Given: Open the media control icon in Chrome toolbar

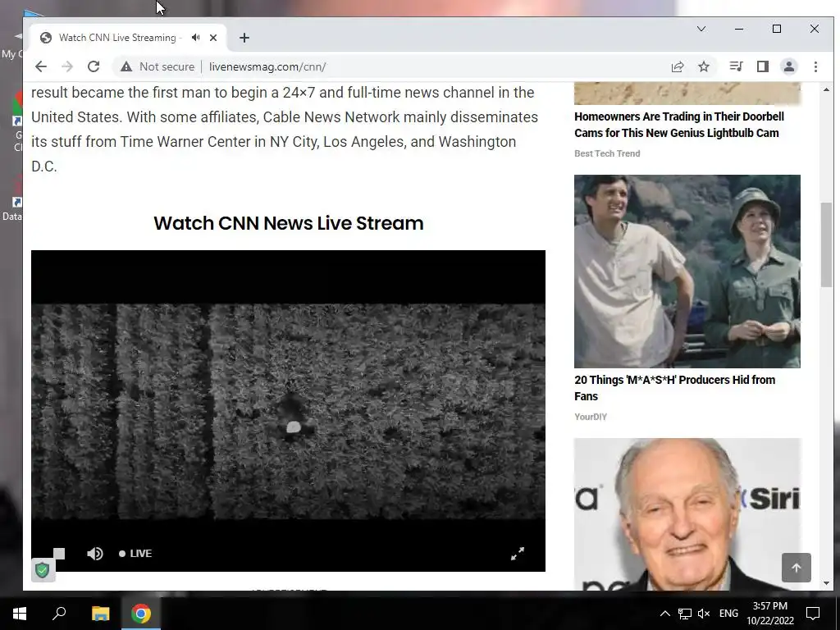Looking at the screenshot, I should 736,66.
